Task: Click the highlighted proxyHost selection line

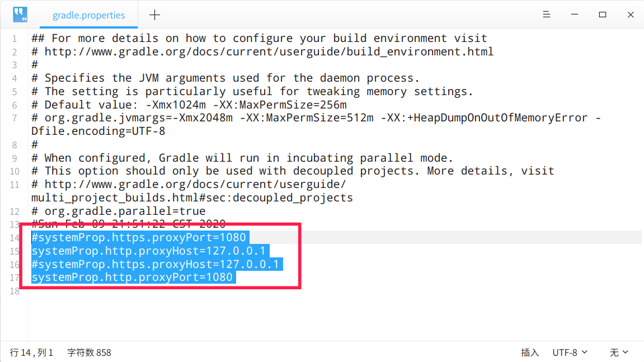Action: click(x=148, y=251)
